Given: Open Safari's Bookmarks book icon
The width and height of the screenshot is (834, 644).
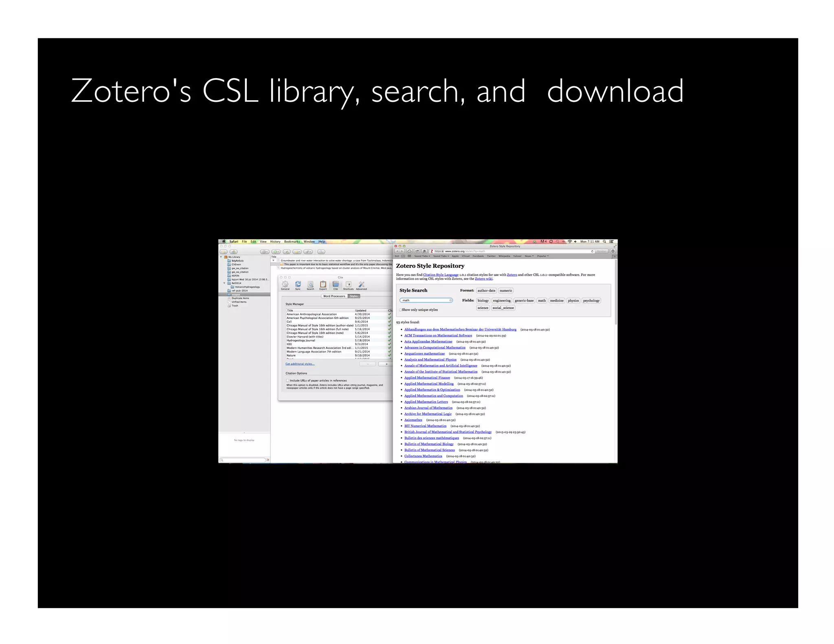Looking at the screenshot, I should [x=403, y=256].
